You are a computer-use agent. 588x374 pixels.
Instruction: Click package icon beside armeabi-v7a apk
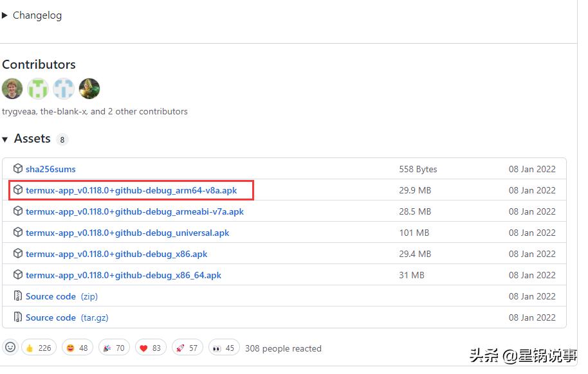(x=17, y=211)
